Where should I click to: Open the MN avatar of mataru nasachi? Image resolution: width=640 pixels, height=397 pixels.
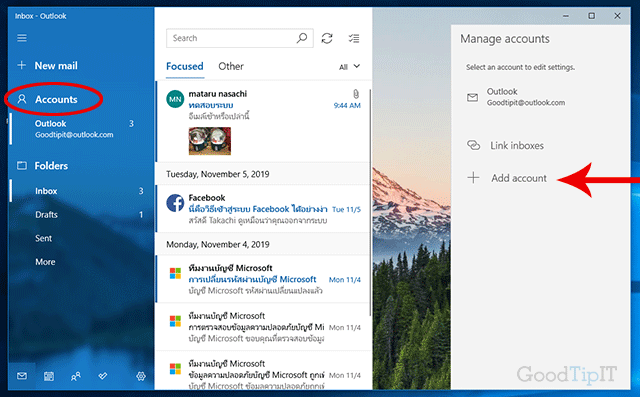175,99
